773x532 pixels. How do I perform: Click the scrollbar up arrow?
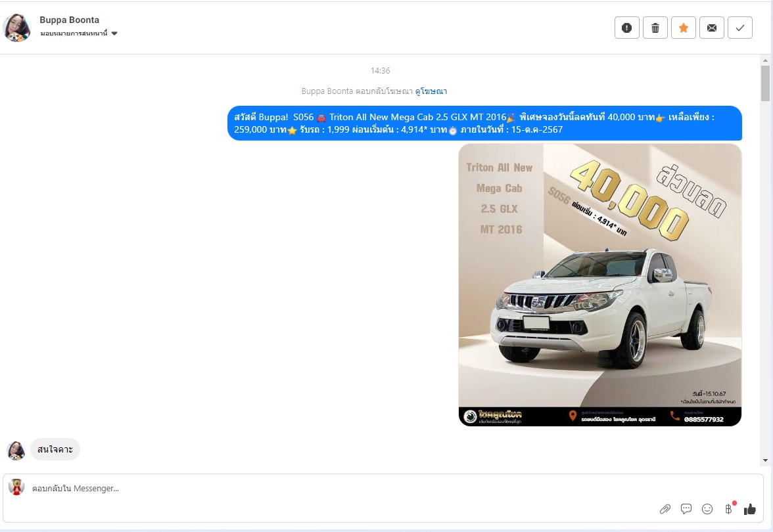pos(765,60)
